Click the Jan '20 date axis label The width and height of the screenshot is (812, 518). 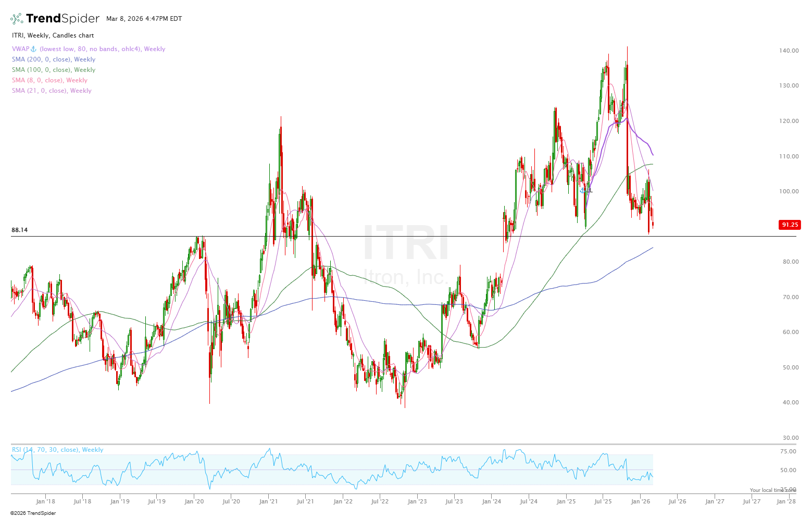coord(194,502)
